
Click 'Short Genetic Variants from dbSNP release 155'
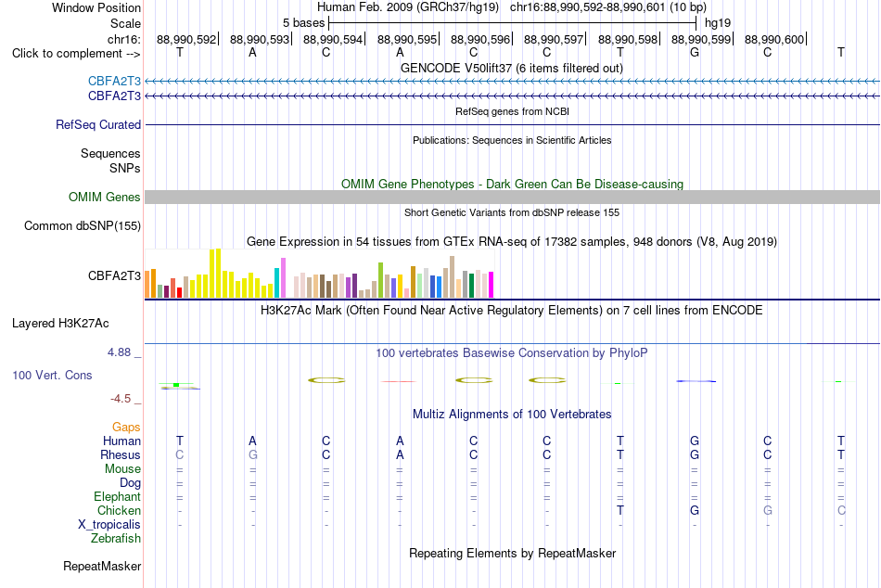[x=512, y=212]
